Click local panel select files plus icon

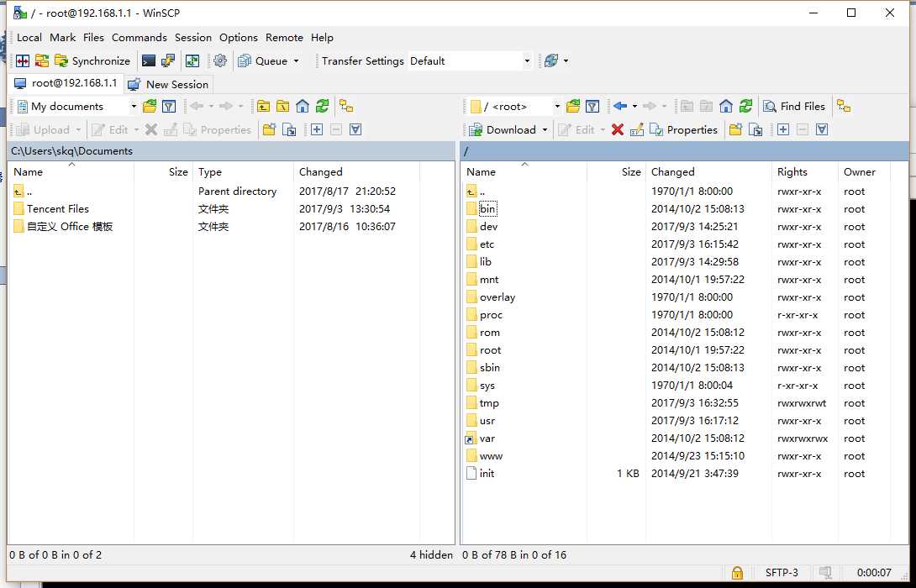pyautogui.click(x=317, y=129)
